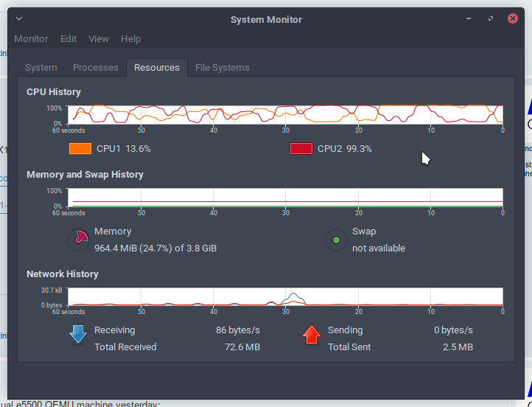Open the window menu chevron in title bar
Image resolution: width=532 pixels, height=407 pixels.
tap(19, 19)
